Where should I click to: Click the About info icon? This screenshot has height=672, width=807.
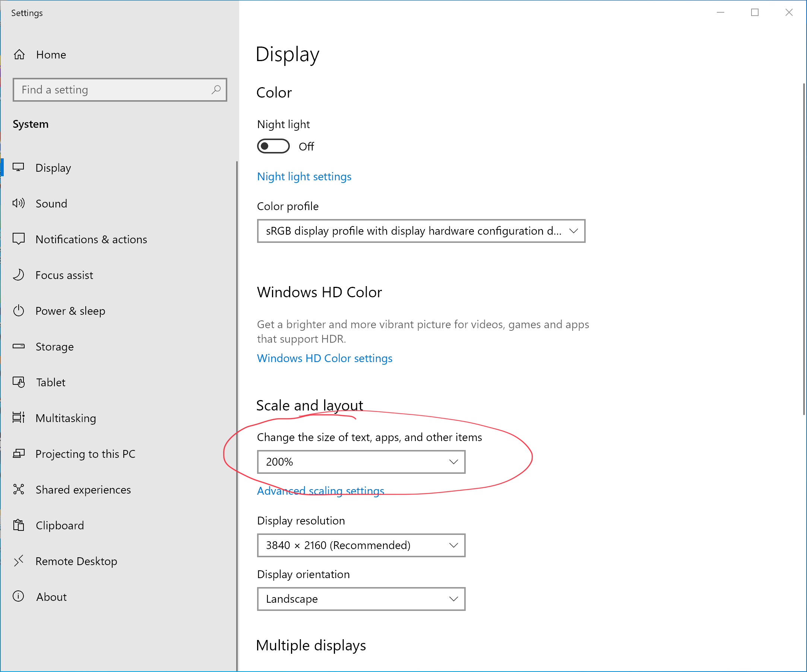click(19, 596)
